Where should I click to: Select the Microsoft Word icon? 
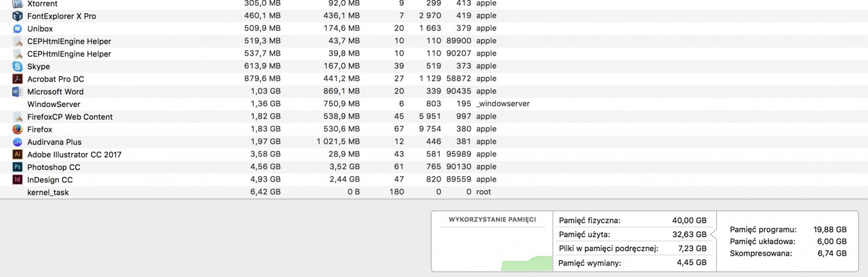coord(17,91)
